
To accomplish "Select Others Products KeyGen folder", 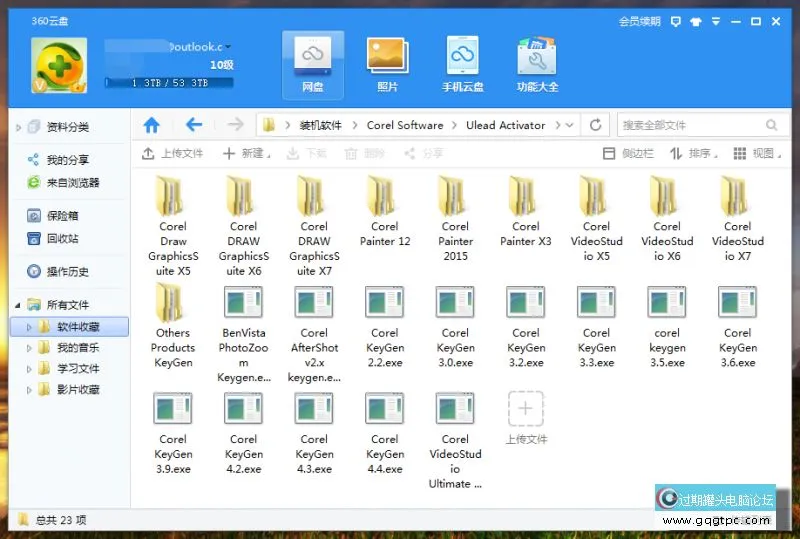I will tap(173, 327).
